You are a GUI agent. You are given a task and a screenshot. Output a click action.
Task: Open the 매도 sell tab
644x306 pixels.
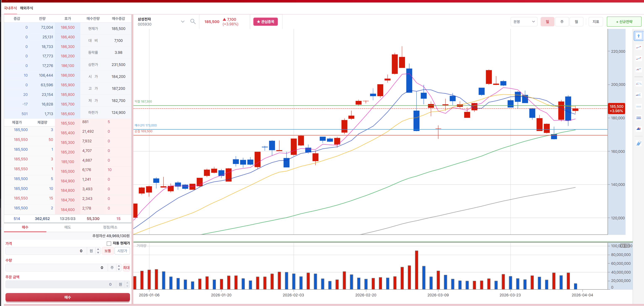[68, 227]
